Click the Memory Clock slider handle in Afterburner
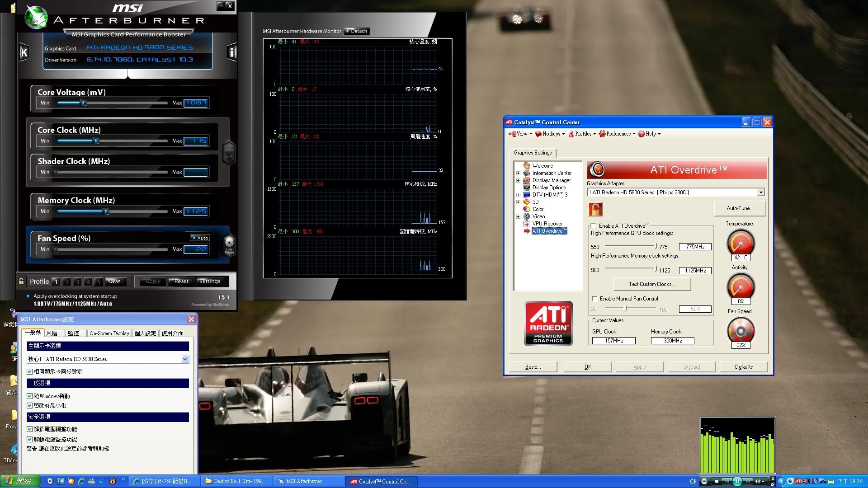868x488 pixels. 106,211
